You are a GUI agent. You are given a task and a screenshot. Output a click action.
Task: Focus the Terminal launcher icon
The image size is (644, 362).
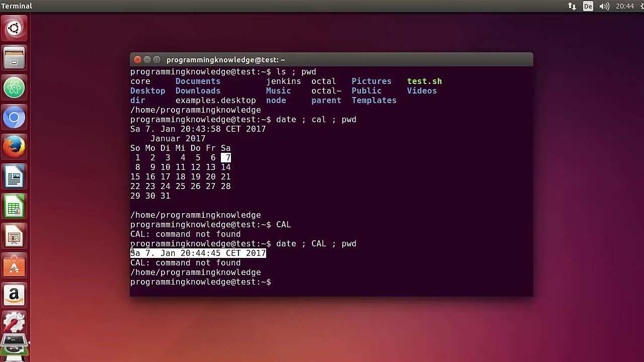coord(14,342)
